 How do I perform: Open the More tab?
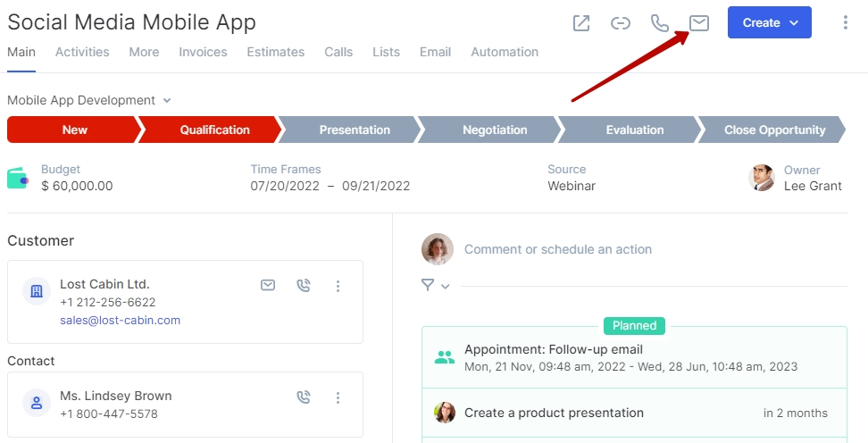pyautogui.click(x=144, y=52)
